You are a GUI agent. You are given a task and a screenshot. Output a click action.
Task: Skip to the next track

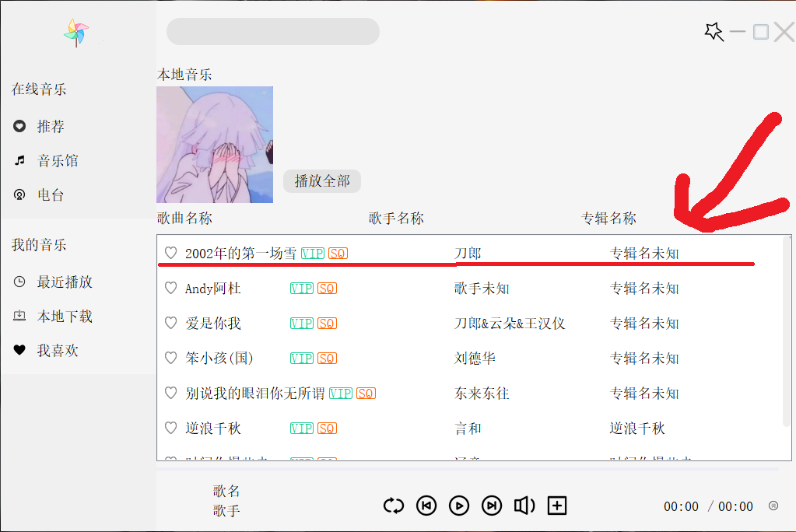coord(492,506)
